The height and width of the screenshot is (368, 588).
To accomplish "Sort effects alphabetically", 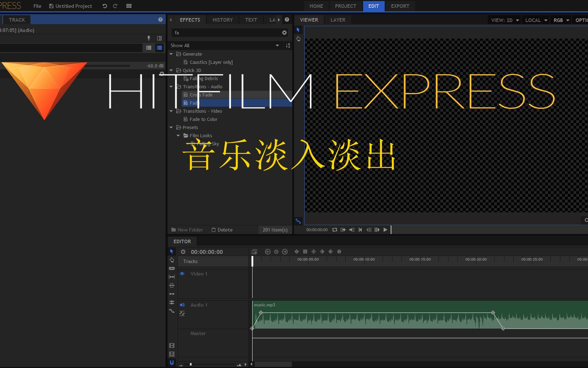I will pos(288,45).
